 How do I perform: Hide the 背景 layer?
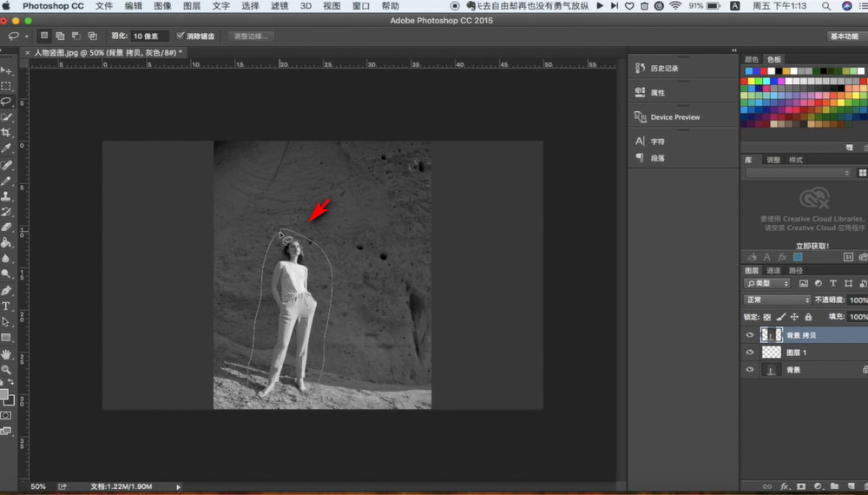tap(750, 369)
